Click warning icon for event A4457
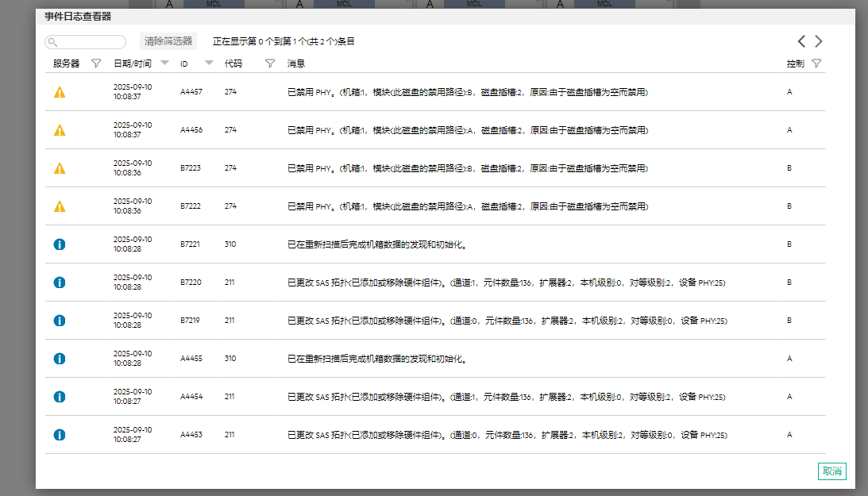Viewport: 868px width, 496px height. (60, 92)
